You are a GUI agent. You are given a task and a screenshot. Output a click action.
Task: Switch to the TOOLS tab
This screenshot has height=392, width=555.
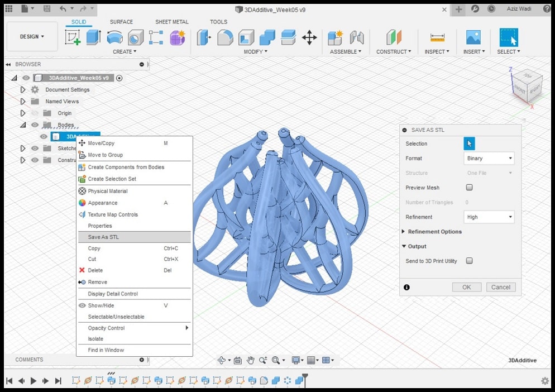tap(218, 22)
